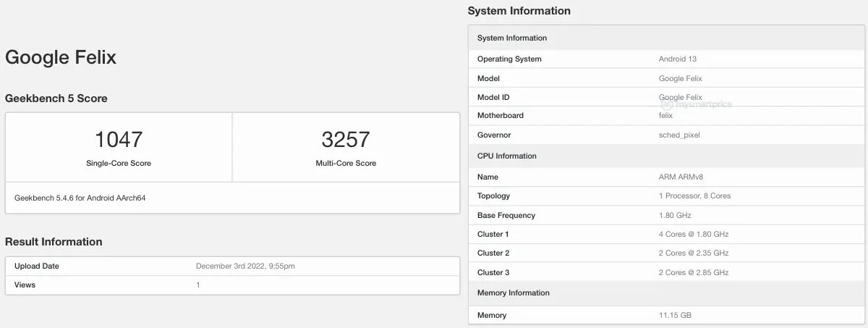Viewport: 868px width, 328px height.
Task: Click the Governor label
Action: point(494,135)
